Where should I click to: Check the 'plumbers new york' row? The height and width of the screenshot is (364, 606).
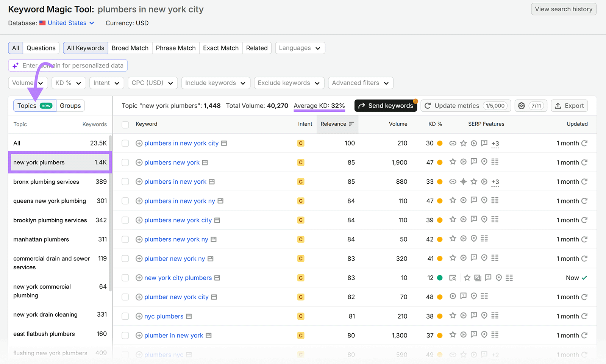pyautogui.click(x=125, y=162)
